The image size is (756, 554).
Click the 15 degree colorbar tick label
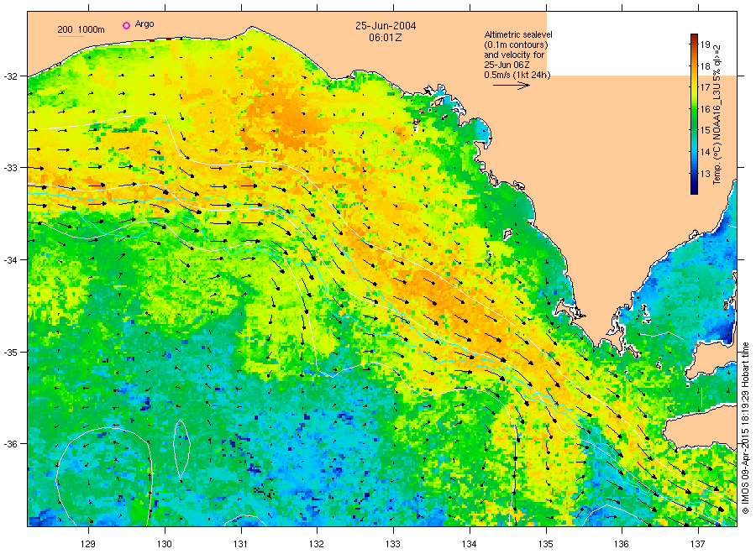pos(706,131)
